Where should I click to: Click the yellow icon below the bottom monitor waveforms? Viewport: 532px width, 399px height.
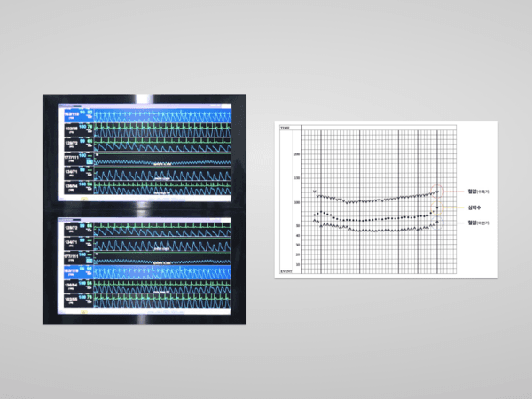point(83,311)
